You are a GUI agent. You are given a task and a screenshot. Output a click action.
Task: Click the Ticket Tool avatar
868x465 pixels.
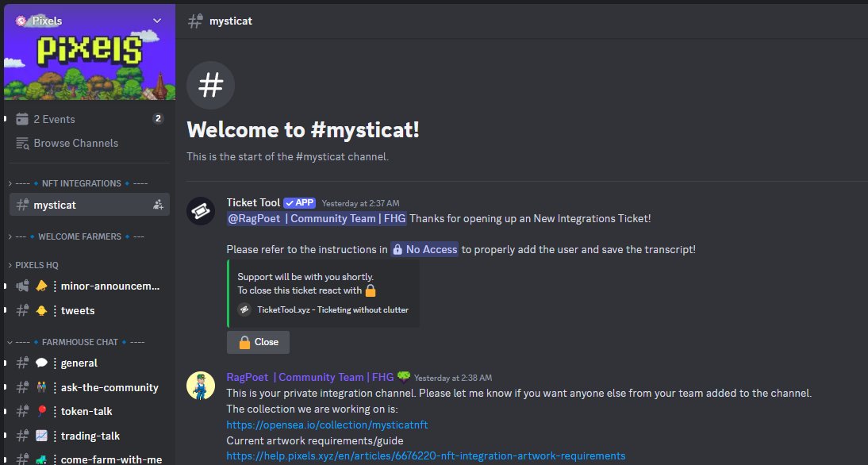(201, 211)
